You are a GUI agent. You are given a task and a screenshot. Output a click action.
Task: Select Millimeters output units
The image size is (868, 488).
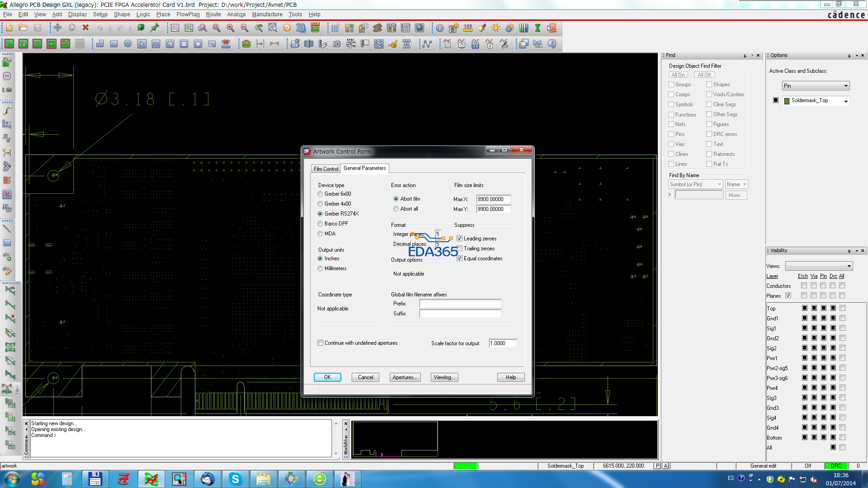[x=320, y=268]
